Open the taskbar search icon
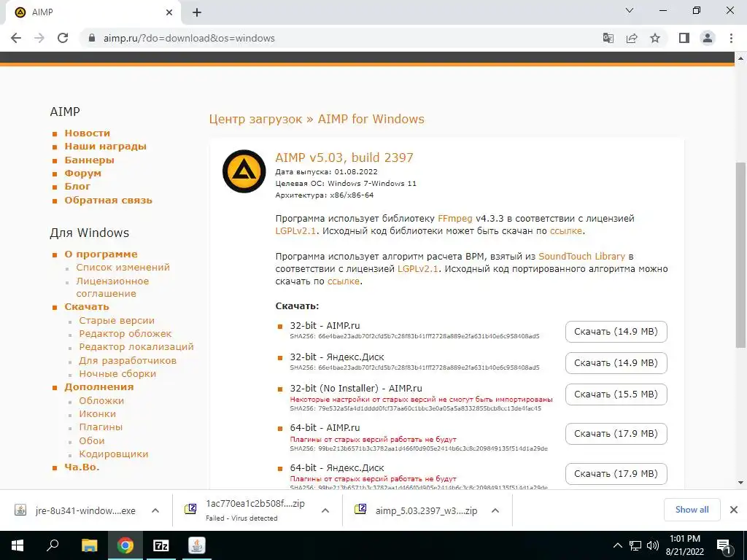Viewport: 747px width, 560px height. pos(53,545)
